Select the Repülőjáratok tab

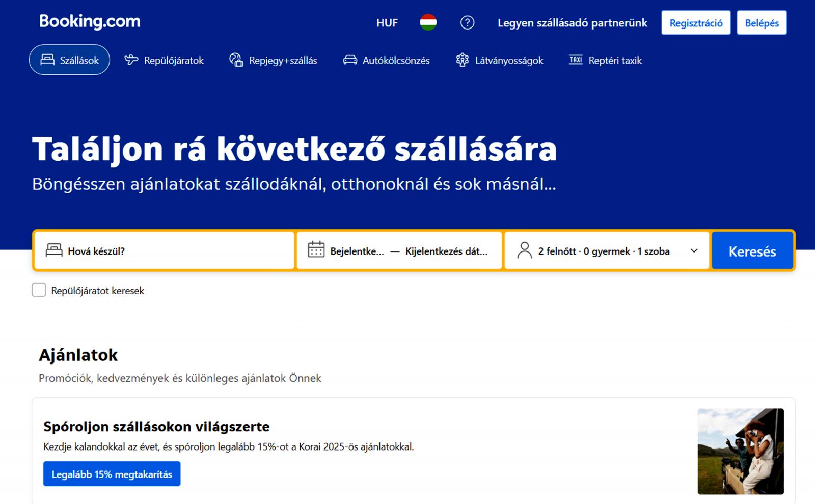tap(164, 60)
